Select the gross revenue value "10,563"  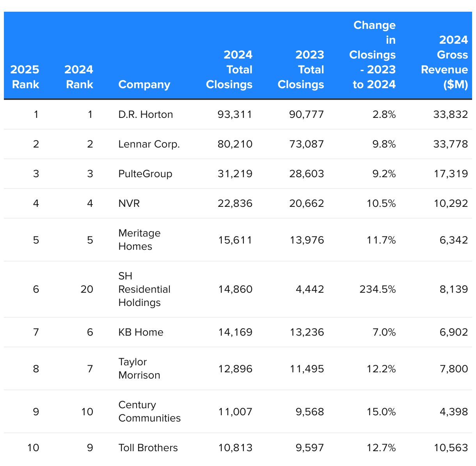coord(451,448)
